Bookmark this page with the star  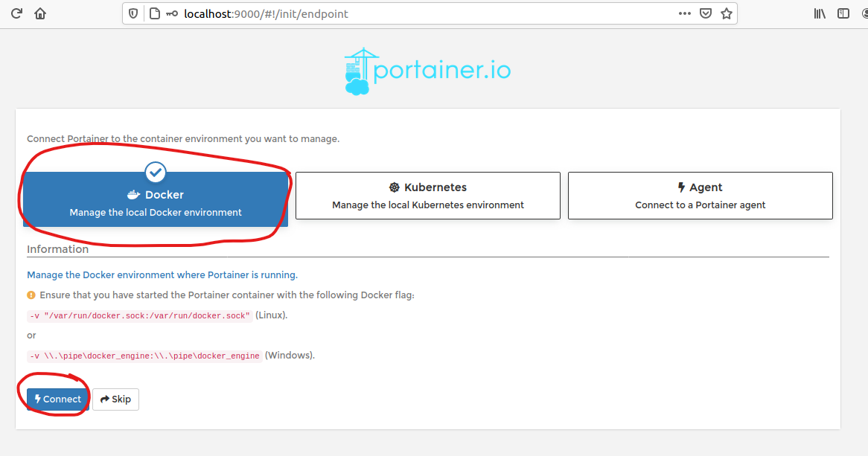[x=727, y=14]
